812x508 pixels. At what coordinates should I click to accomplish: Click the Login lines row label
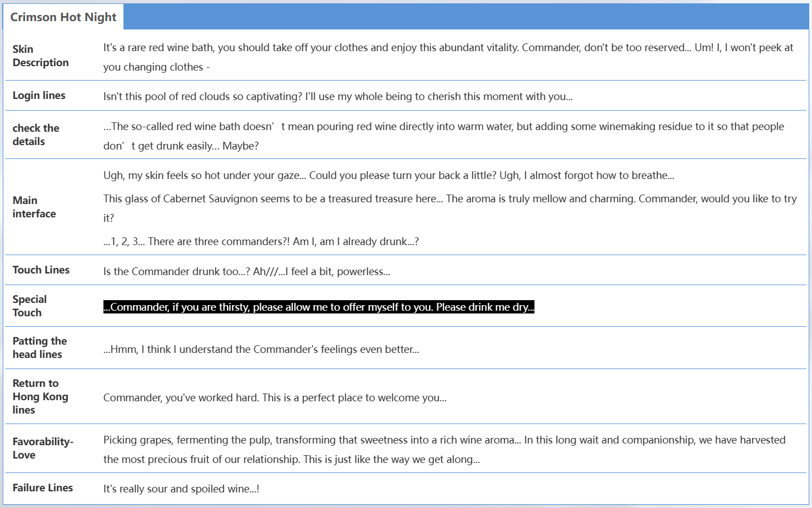pyautogui.click(x=39, y=96)
